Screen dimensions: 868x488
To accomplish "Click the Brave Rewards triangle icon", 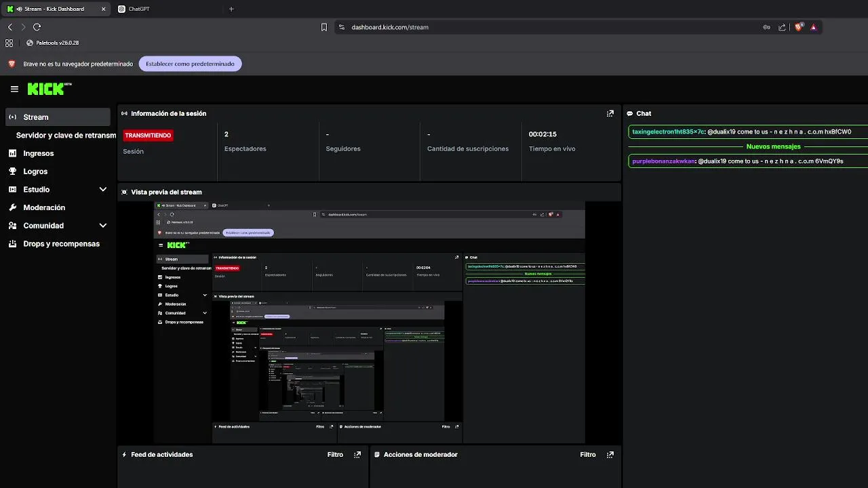I will (x=813, y=27).
